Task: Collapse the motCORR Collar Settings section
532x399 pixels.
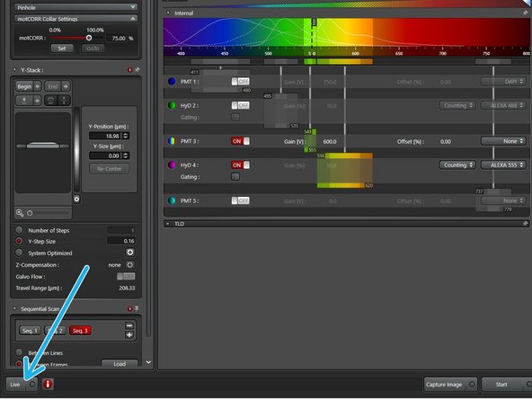Action: click(133, 19)
